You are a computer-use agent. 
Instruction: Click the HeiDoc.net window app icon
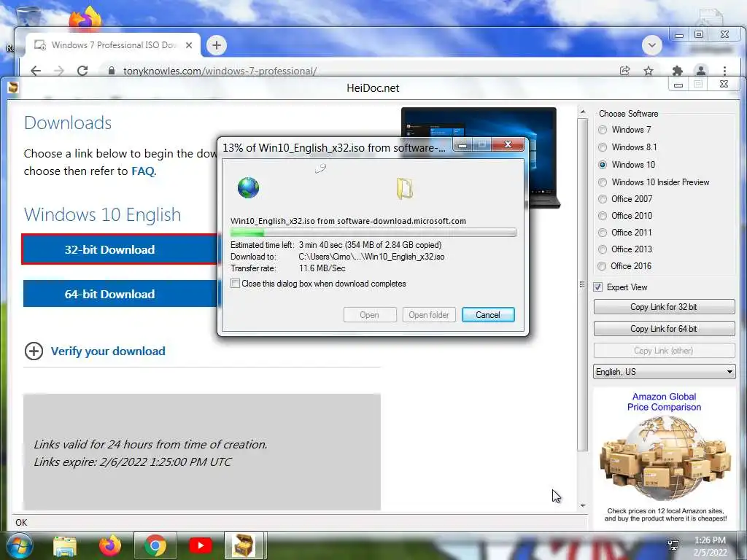pyautogui.click(x=13, y=87)
